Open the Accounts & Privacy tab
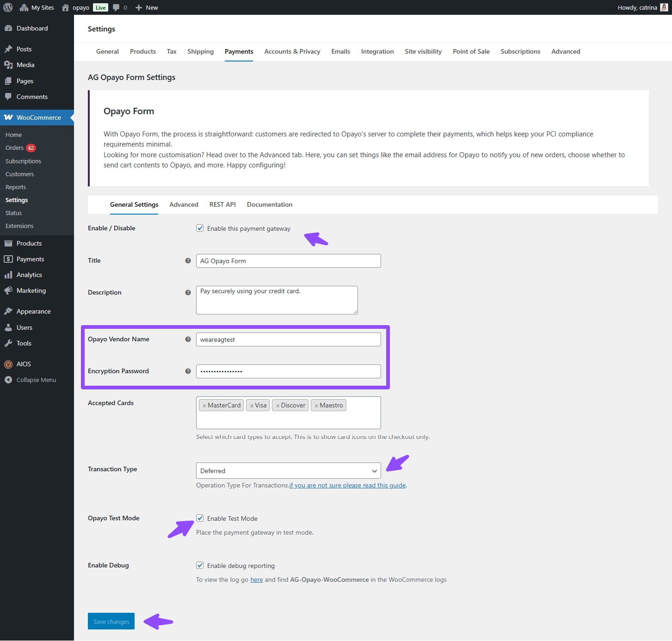The width and height of the screenshot is (672, 641). pos(292,51)
